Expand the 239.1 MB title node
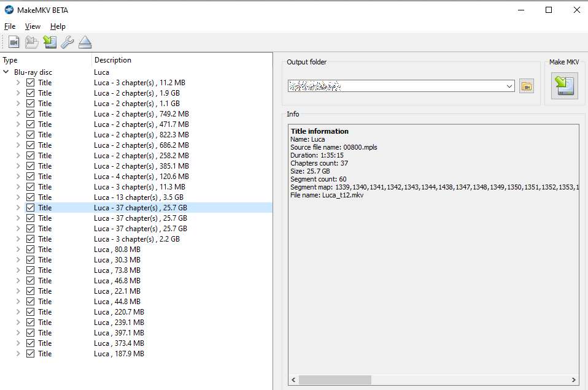This screenshot has height=390, width=588. (18, 323)
